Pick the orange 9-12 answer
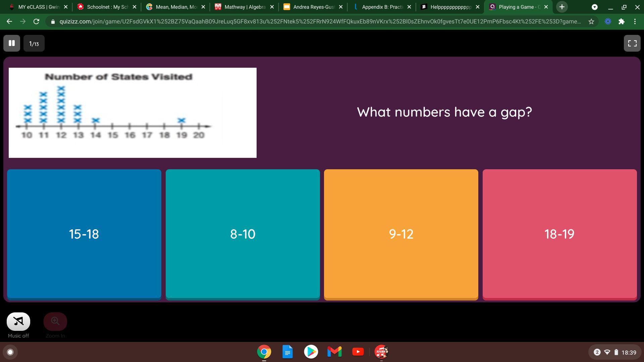644x362 pixels. 401,234
